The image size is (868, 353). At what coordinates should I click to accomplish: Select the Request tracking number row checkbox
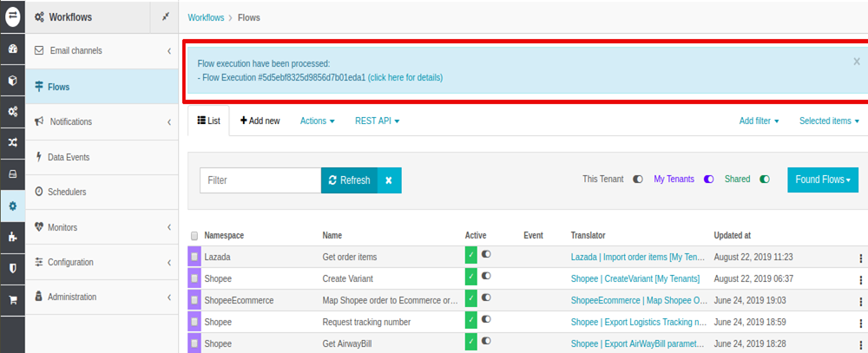coord(194,322)
